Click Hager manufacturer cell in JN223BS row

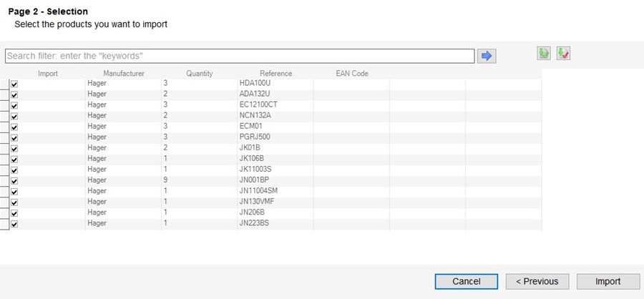123,223
